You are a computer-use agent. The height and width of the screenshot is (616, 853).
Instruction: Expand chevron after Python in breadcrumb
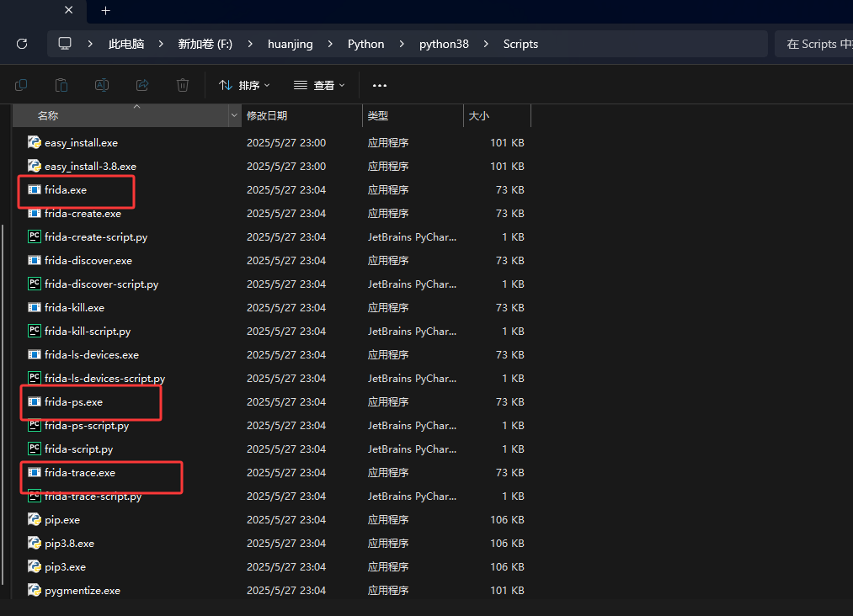click(x=402, y=44)
